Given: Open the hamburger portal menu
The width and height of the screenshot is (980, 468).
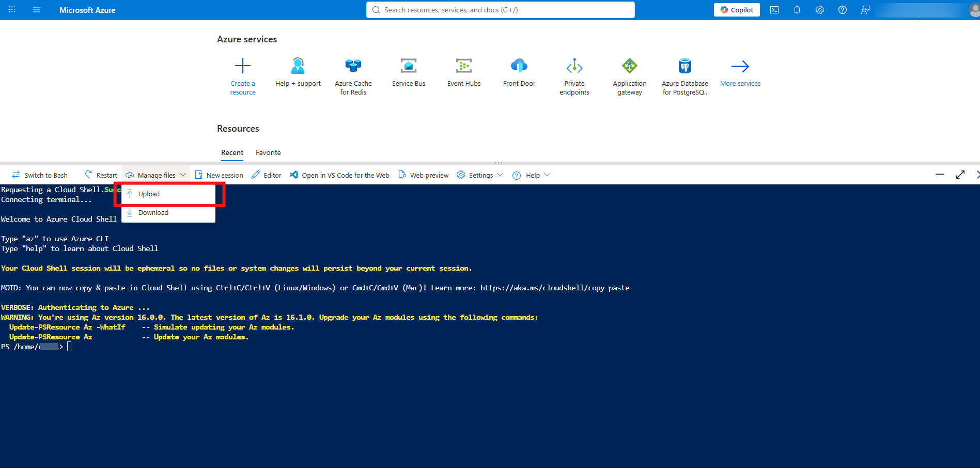Looking at the screenshot, I should pyautogui.click(x=37, y=10).
